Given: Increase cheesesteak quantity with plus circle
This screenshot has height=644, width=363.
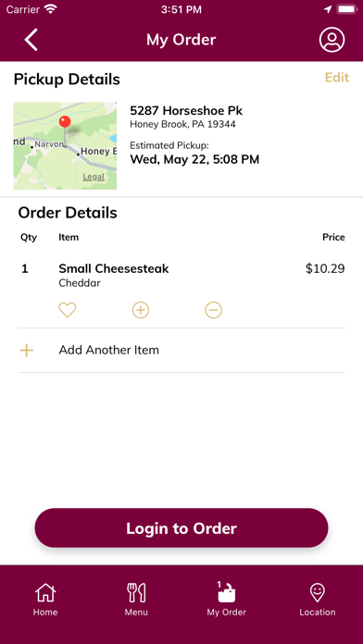Looking at the screenshot, I should (x=141, y=310).
